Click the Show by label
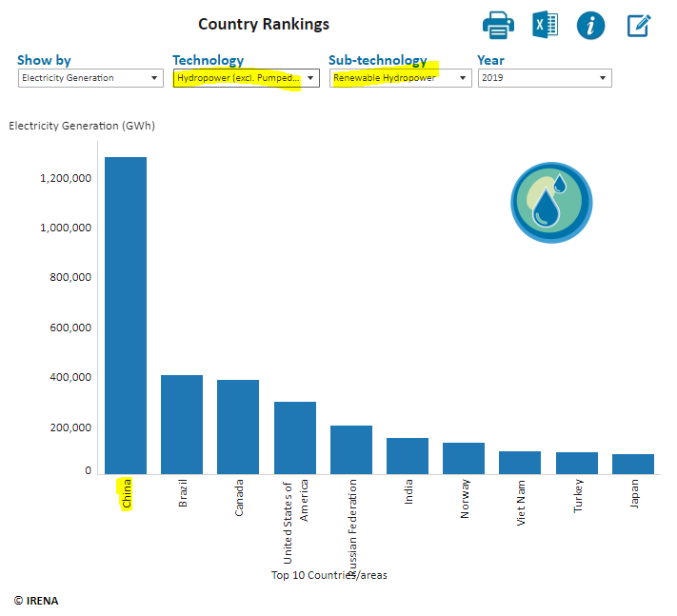This screenshot has height=616, width=677. tap(44, 60)
